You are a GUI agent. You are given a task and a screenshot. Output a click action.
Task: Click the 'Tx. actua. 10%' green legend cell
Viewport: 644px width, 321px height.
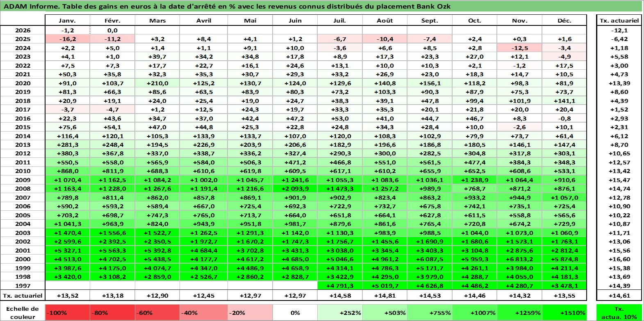619,312
